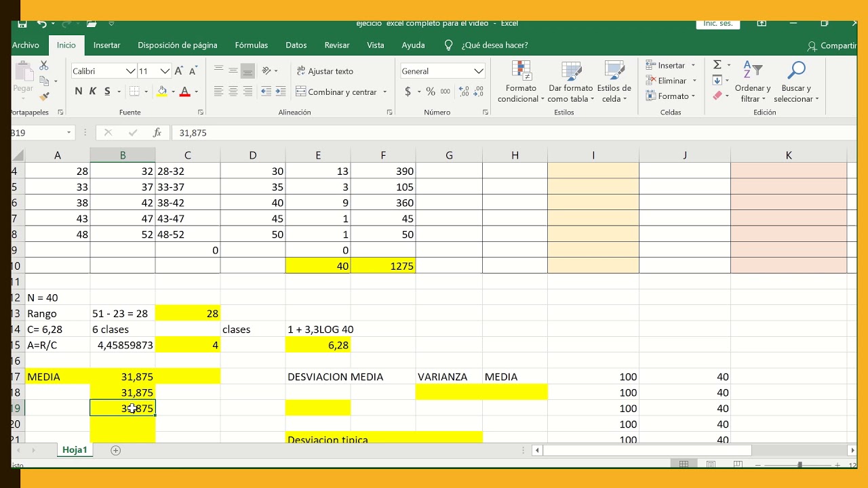Toggle underline S formatting
868x488 pixels.
[x=107, y=91]
